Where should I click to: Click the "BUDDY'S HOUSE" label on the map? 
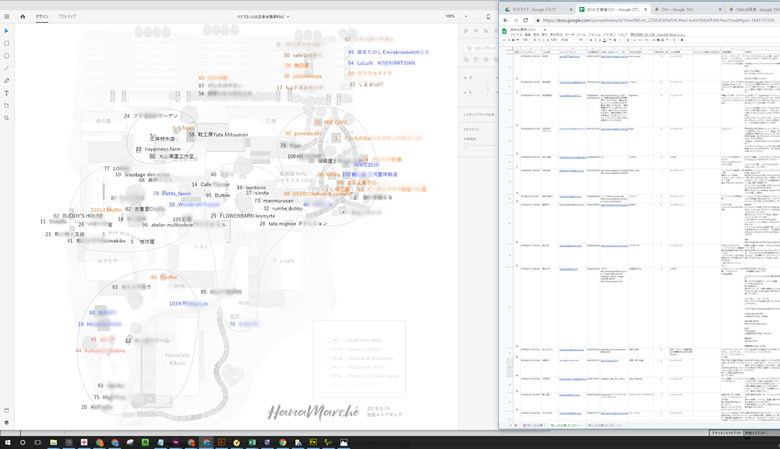click(83, 216)
